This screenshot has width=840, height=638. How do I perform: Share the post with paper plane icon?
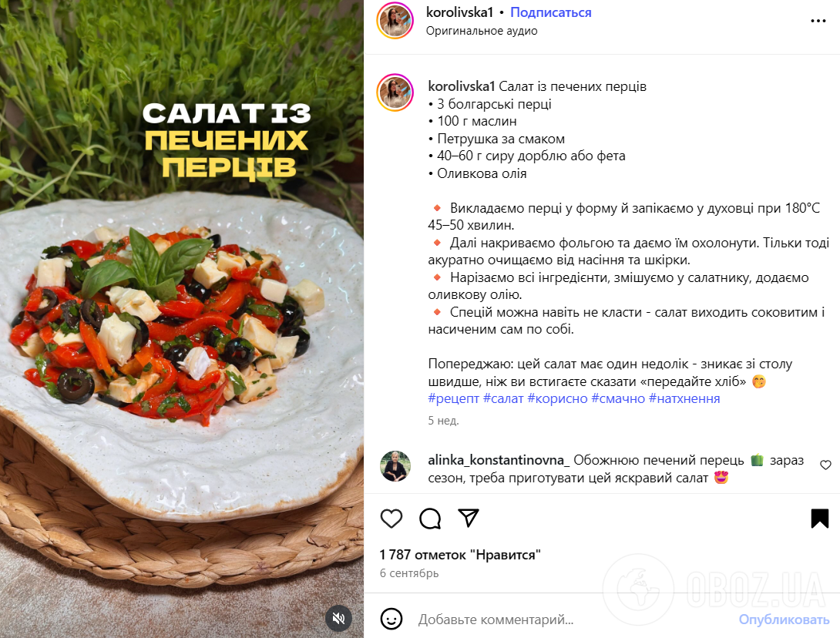click(469, 518)
